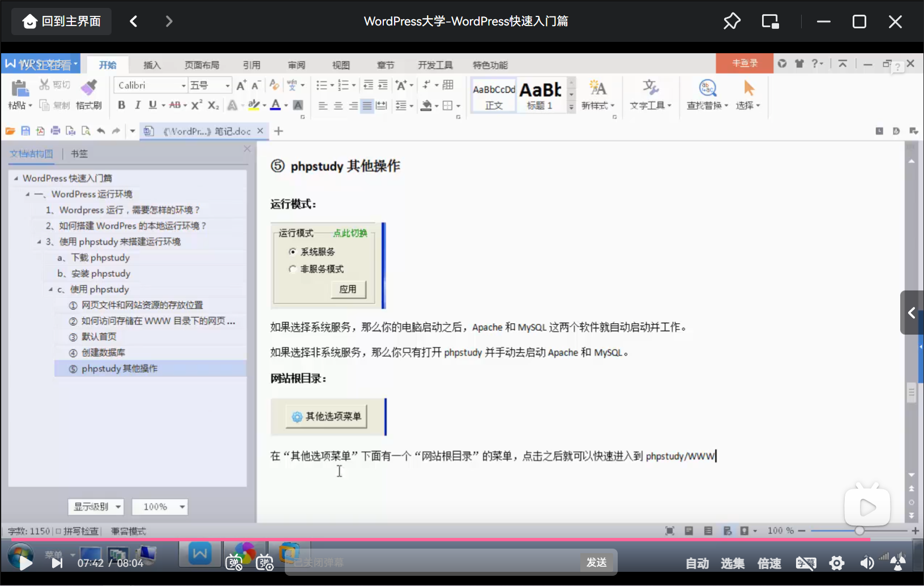Viewport: 924px width, 586px height.
Task: Click the 应用 button in the image
Action: point(348,289)
